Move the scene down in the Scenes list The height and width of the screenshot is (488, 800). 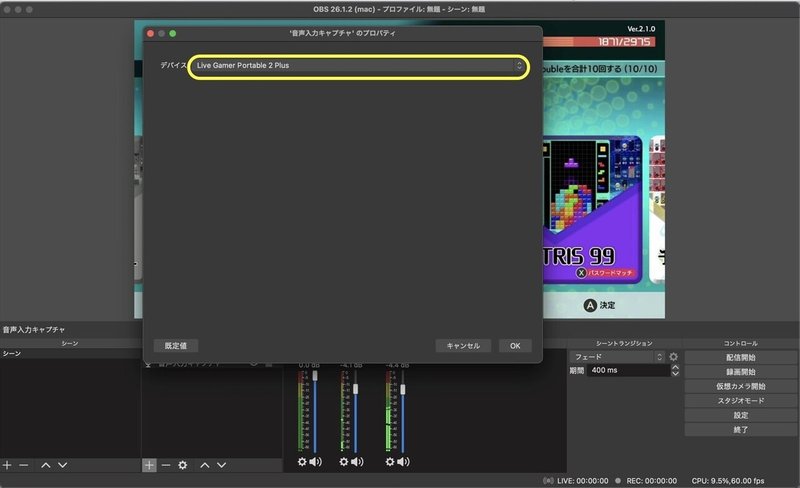coord(62,465)
